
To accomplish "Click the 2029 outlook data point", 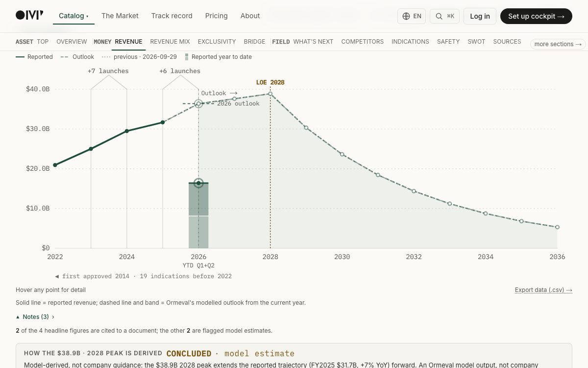I will click(x=306, y=128).
